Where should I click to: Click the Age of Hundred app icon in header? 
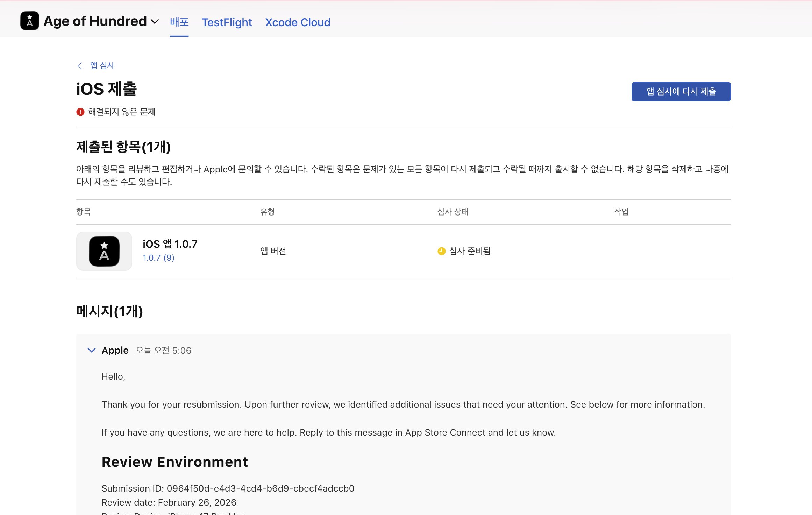[30, 21]
